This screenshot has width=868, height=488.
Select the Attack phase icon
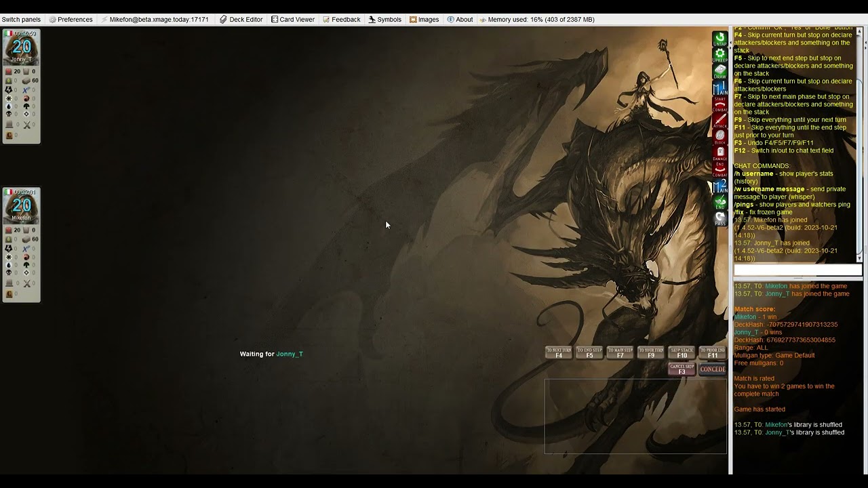click(719, 121)
